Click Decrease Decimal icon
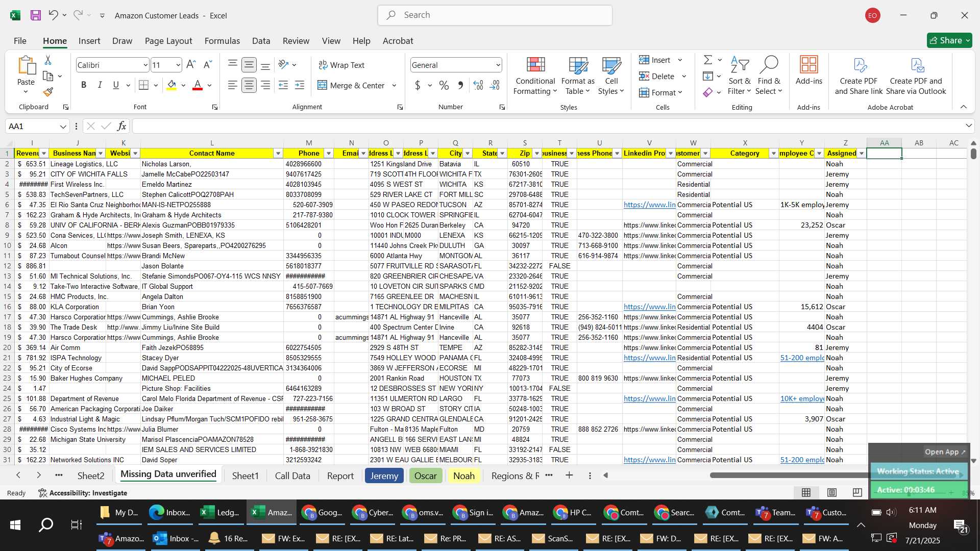 (x=495, y=85)
